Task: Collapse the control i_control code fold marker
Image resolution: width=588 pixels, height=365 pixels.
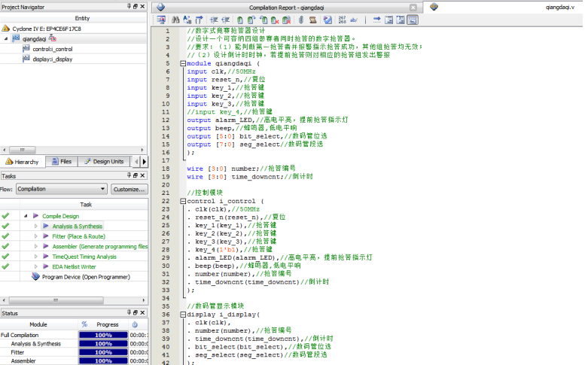Action: tap(182, 201)
